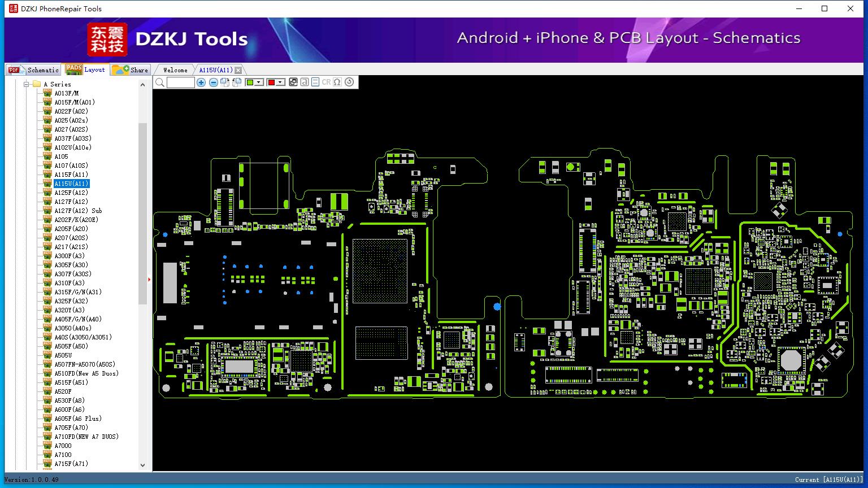Toggle the letter 'a' text display icon
Image resolution: width=868 pixels, height=488 pixels.
(x=305, y=82)
